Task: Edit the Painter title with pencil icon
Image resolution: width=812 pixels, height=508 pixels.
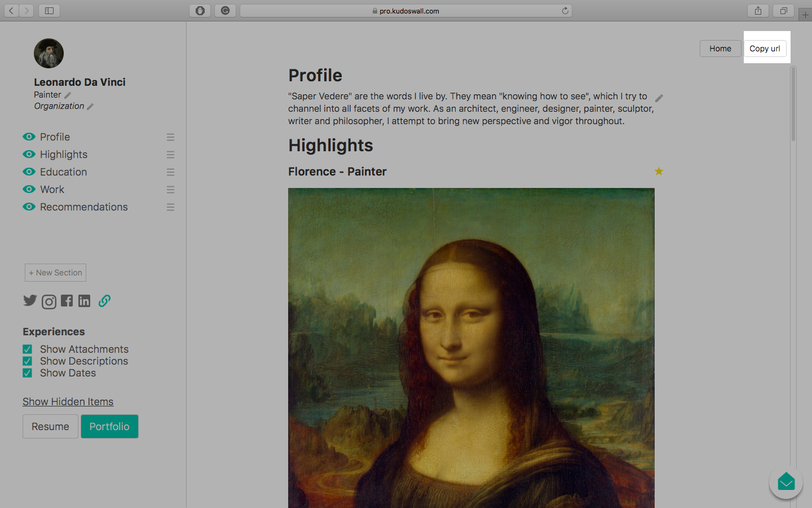Action: click(68, 95)
